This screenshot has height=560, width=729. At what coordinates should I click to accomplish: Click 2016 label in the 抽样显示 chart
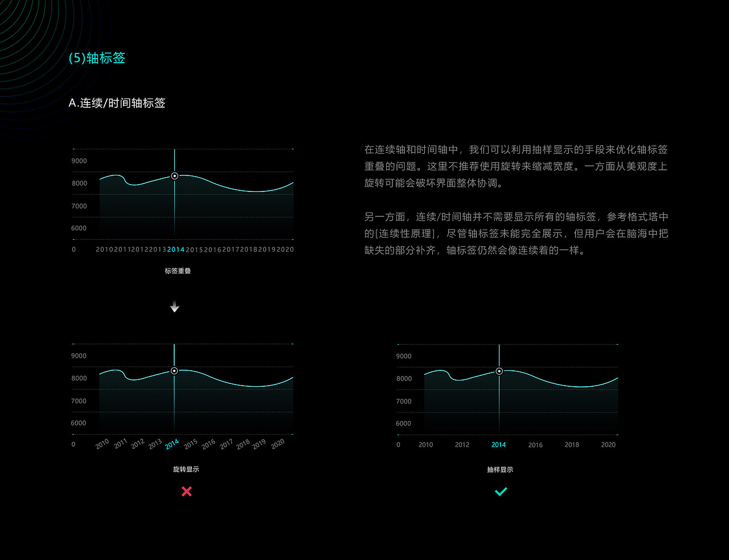pyautogui.click(x=535, y=445)
